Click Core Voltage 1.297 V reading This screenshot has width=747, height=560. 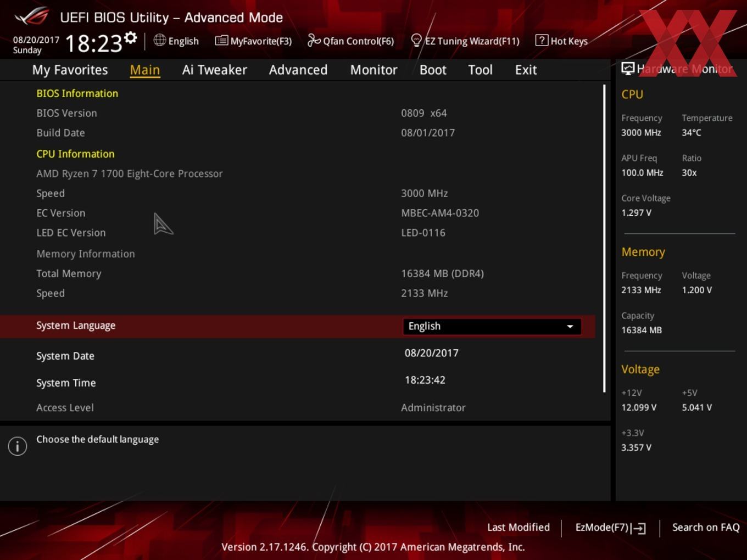pyautogui.click(x=636, y=212)
